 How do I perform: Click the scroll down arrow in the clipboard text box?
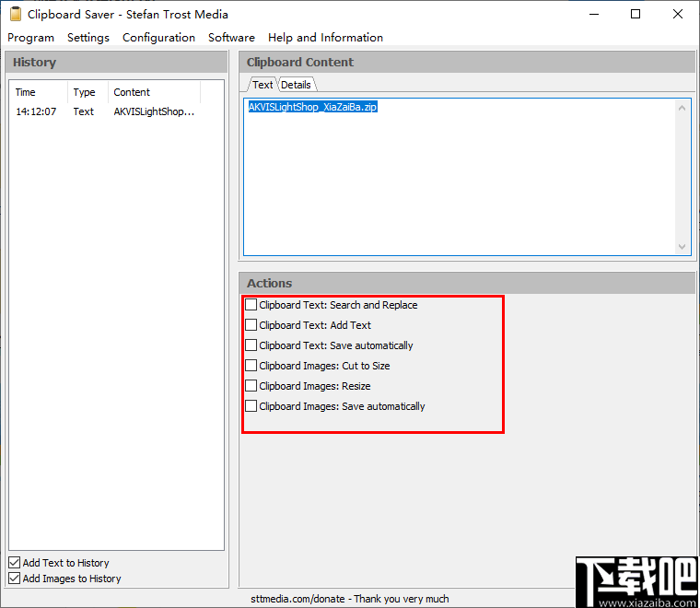(x=682, y=246)
